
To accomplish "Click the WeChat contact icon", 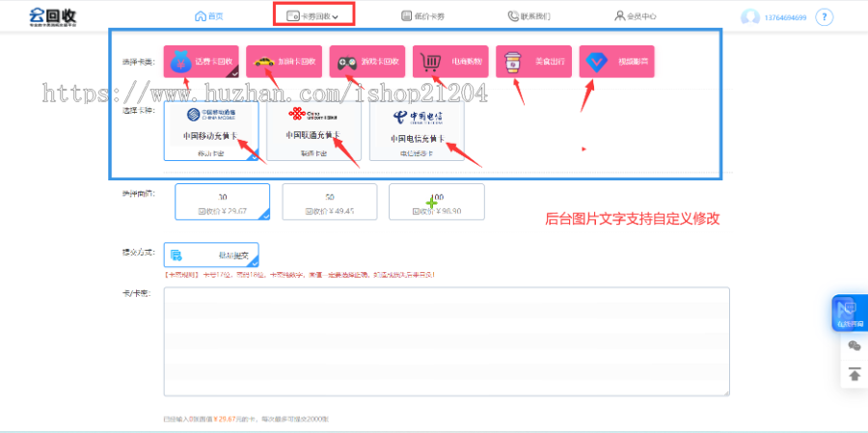I will pyautogui.click(x=854, y=346).
